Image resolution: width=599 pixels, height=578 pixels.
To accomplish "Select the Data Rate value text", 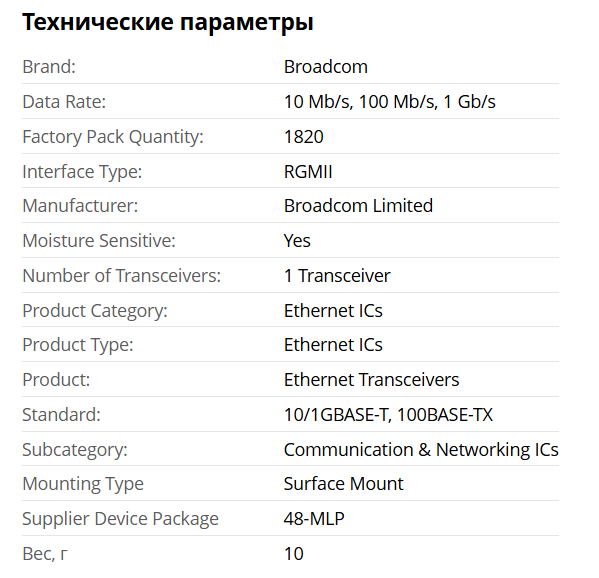I will tap(389, 102).
